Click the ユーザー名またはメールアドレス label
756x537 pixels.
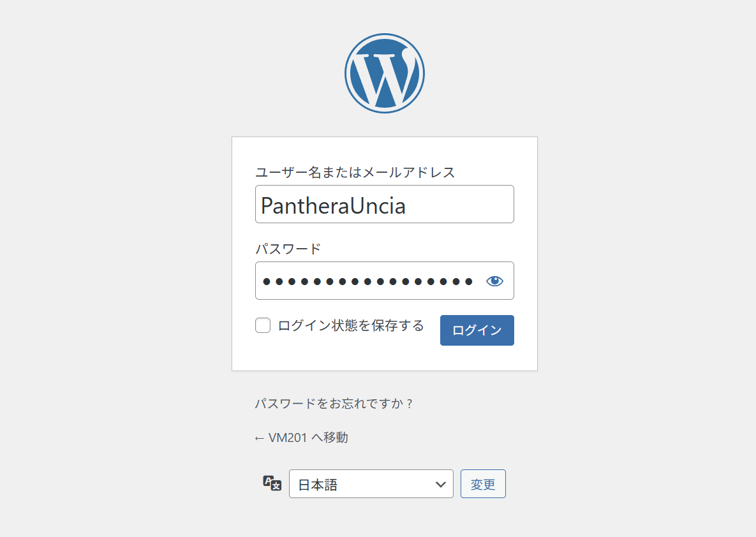pos(355,172)
